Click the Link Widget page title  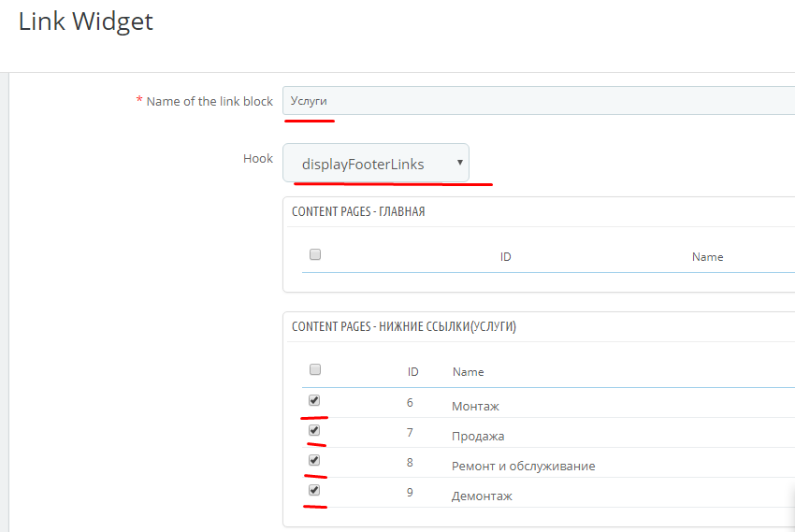pyautogui.click(x=86, y=22)
